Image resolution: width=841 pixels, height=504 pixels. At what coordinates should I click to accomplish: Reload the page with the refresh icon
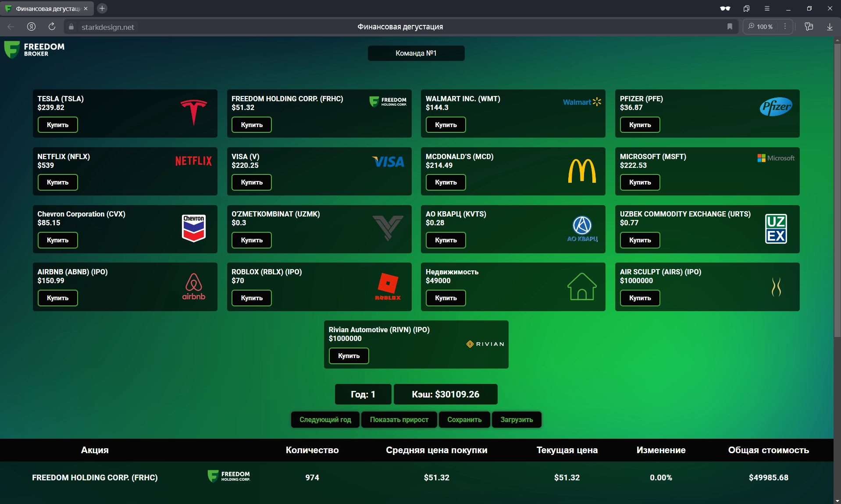(52, 27)
